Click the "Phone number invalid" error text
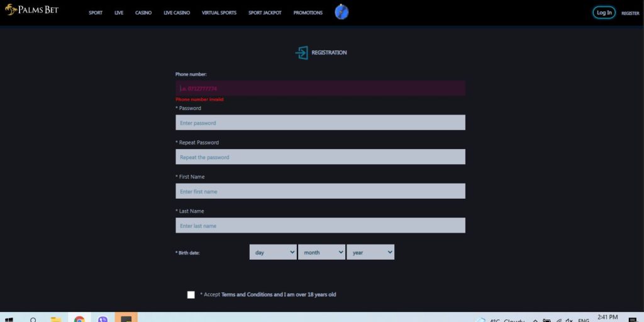 (199, 99)
